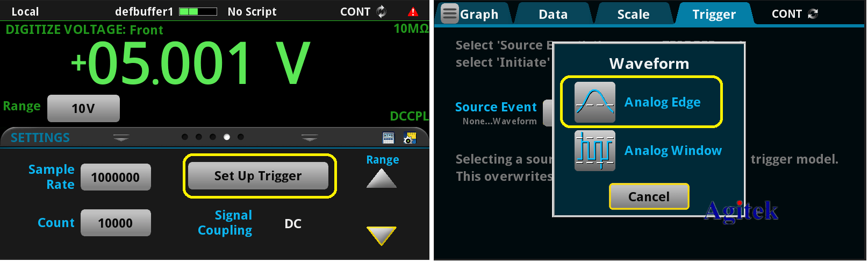Click the defbuffer1 buffer name
This screenshot has height=261, width=868.
144,12
